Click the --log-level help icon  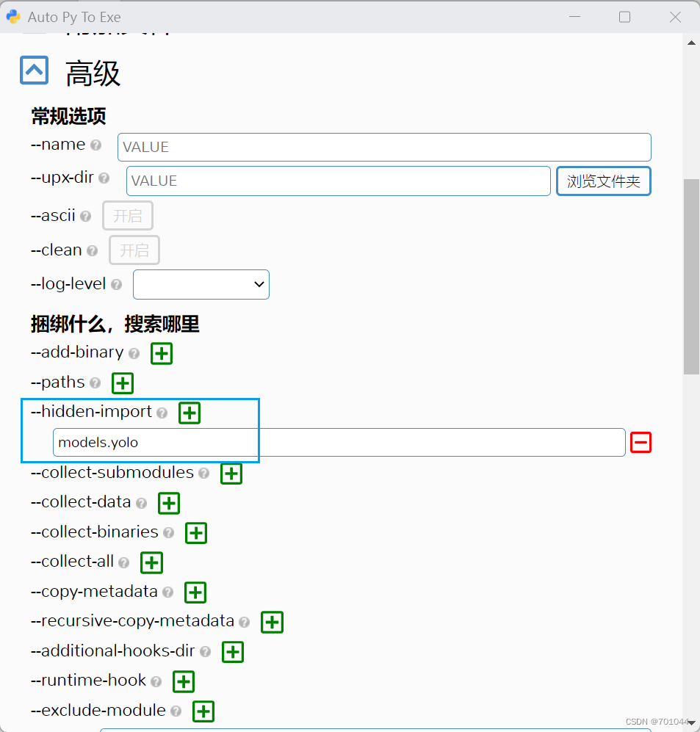(x=116, y=284)
